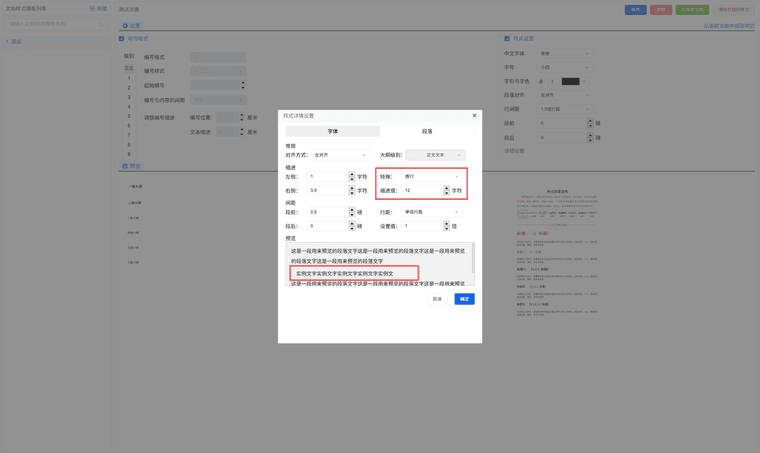Viewport: 760px width, 453px height.
Task: Increase the 设置值 value
Action: pyautogui.click(x=446, y=223)
